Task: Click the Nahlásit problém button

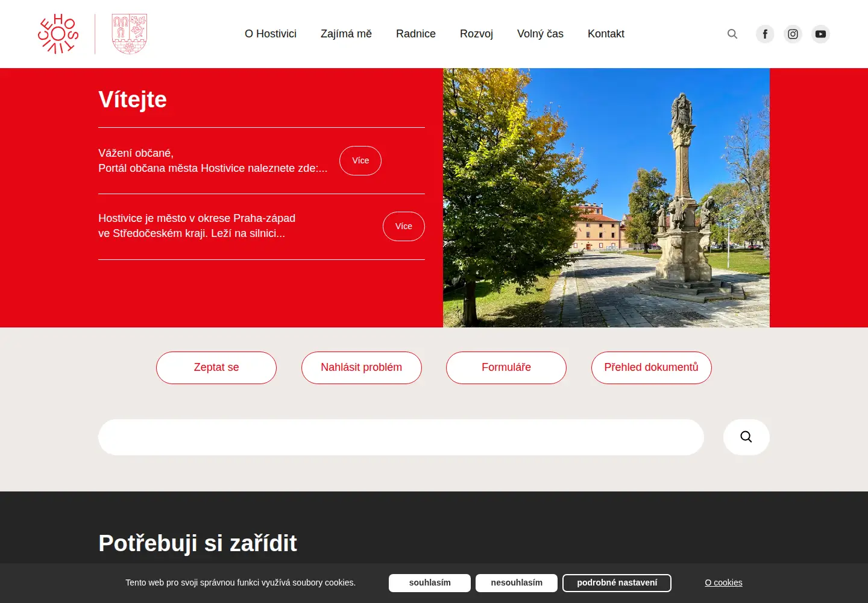Action: coord(362,368)
